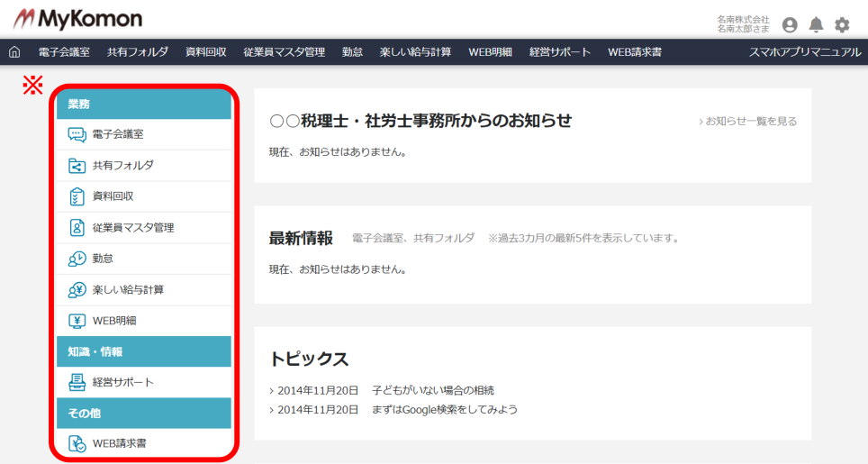Select 経営サポート in top navigation menu
This screenshot has height=464, width=868.
(560, 52)
